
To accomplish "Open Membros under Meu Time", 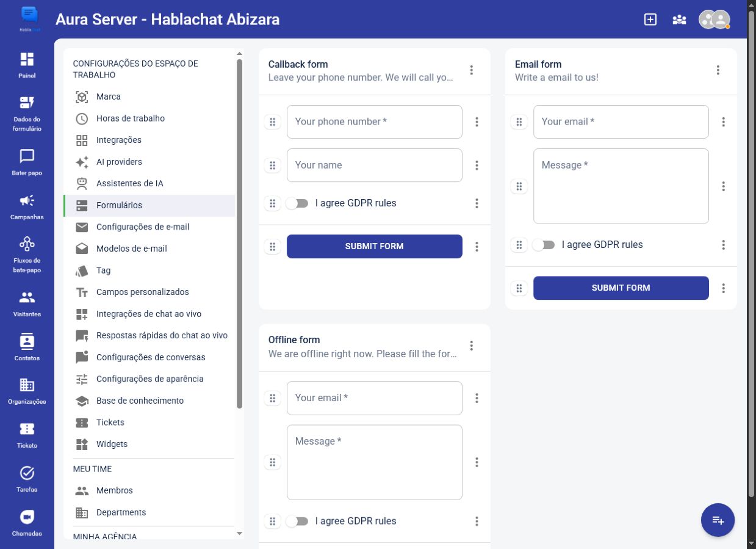I will (x=149, y=491).
